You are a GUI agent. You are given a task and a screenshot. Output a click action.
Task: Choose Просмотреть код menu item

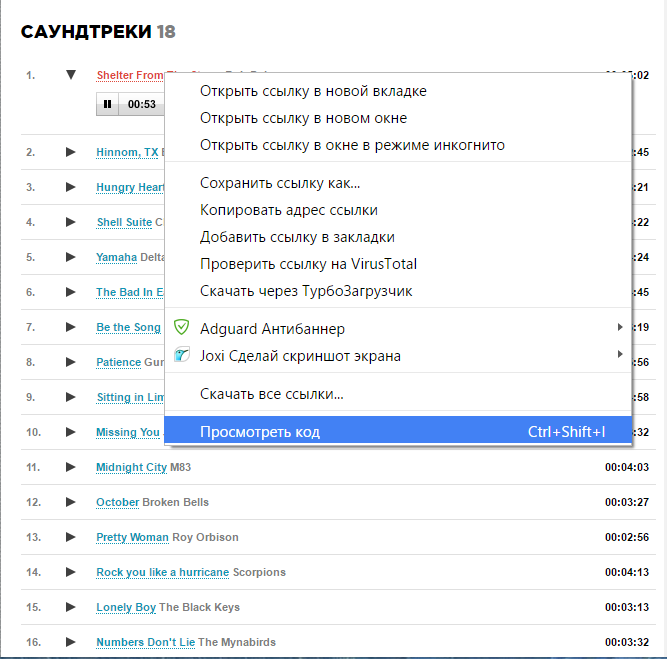(x=398, y=432)
